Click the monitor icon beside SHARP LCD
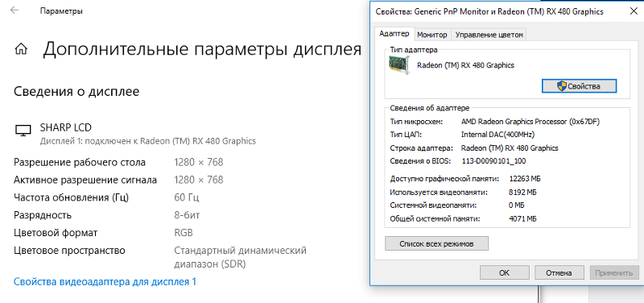This screenshot has height=303, width=644. point(23,131)
